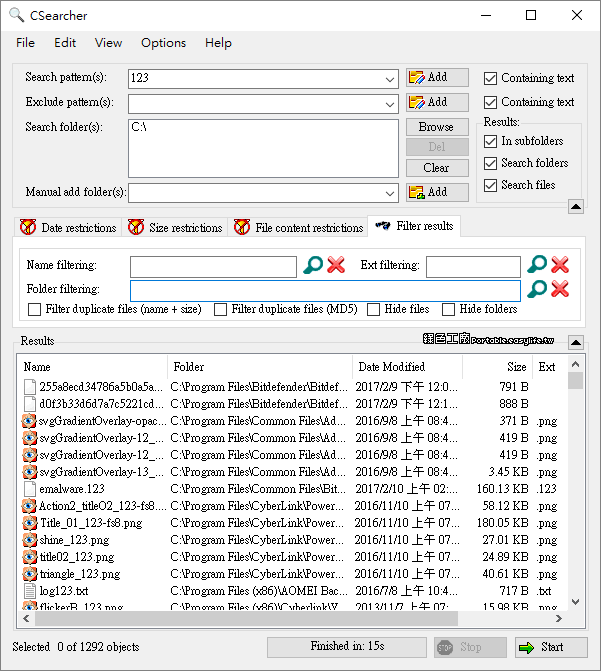This screenshot has height=671, width=601.
Task: Select the Filter results tab
Action: (414, 226)
